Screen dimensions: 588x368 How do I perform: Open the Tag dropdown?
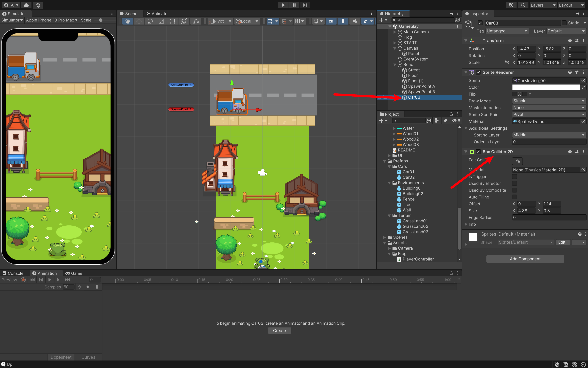(507, 31)
